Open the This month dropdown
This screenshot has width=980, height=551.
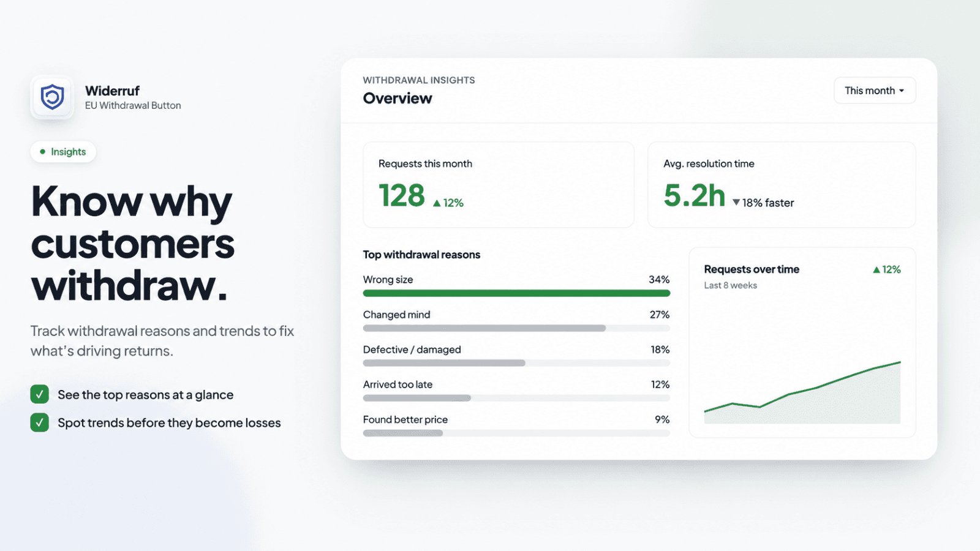(875, 91)
